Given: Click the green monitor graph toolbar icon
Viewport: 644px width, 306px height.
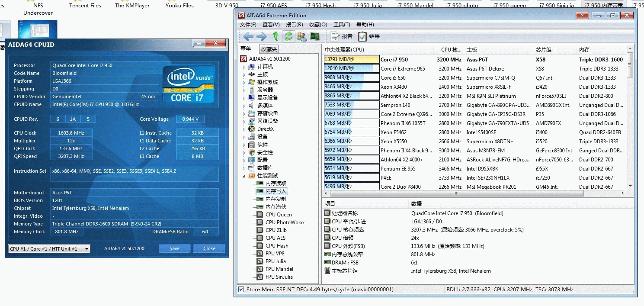Looking at the screenshot, I should click(314, 36).
